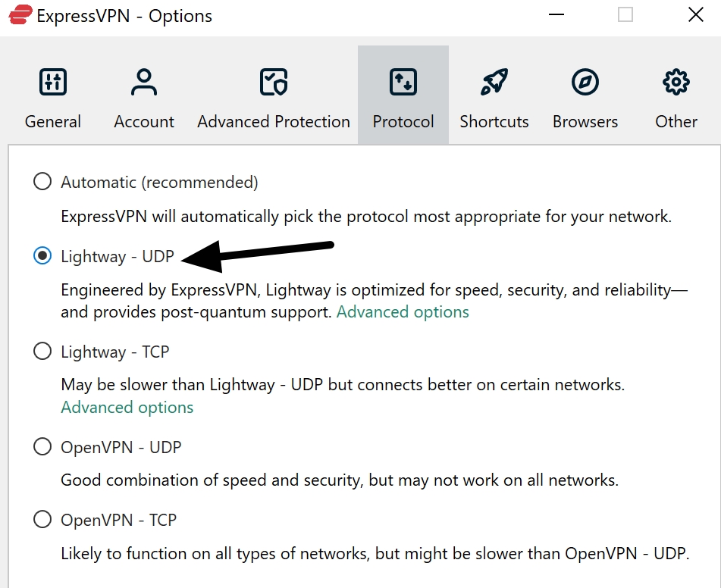Enable the OpenVPN - UDP protocol
This screenshot has width=721, height=588.
coord(42,446)
